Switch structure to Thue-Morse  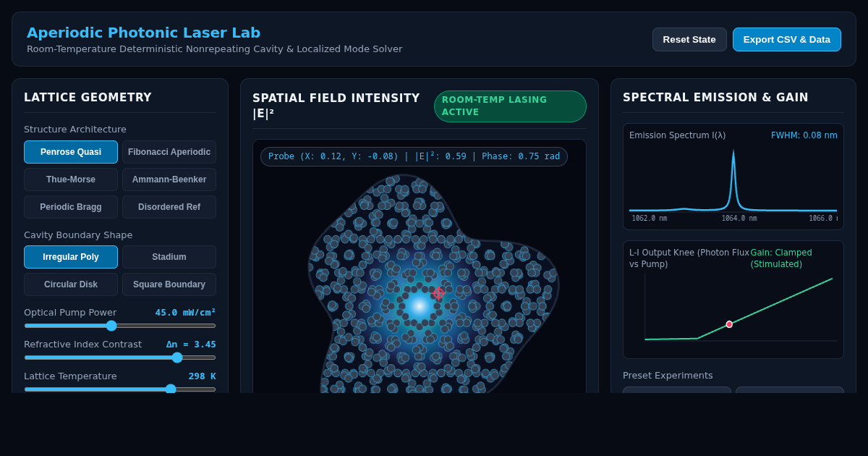(x=71, y=180)
